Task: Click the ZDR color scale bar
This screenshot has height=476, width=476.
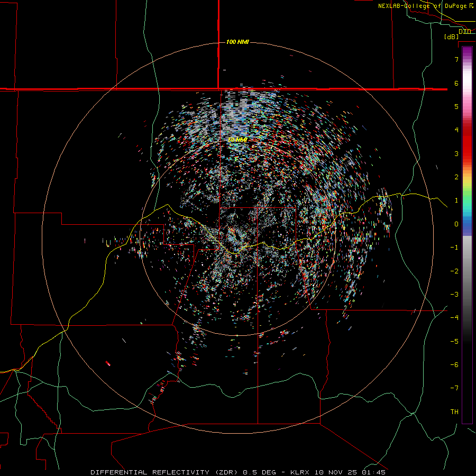Action: pos(467,235)
